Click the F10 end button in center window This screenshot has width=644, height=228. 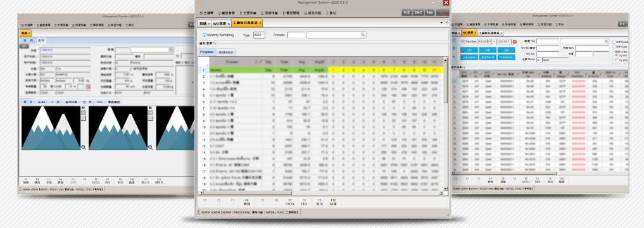333,201
